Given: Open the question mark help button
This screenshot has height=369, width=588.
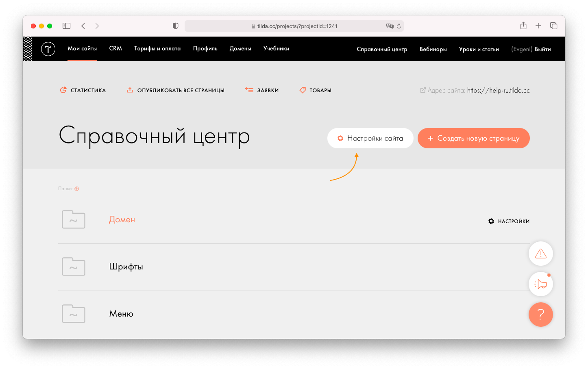Looking at the screenshot, I should pos(541,315).
